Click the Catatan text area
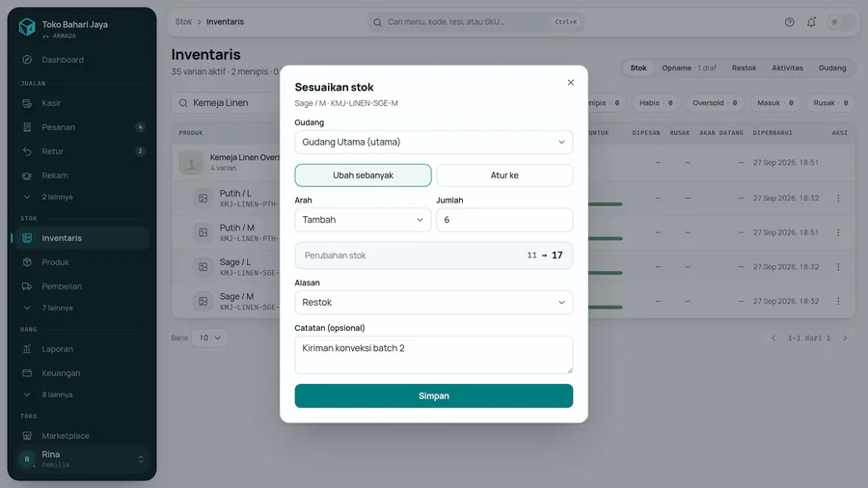Image resolution: width=868 pixels, height=488 pixels. [x=433, y=355]
